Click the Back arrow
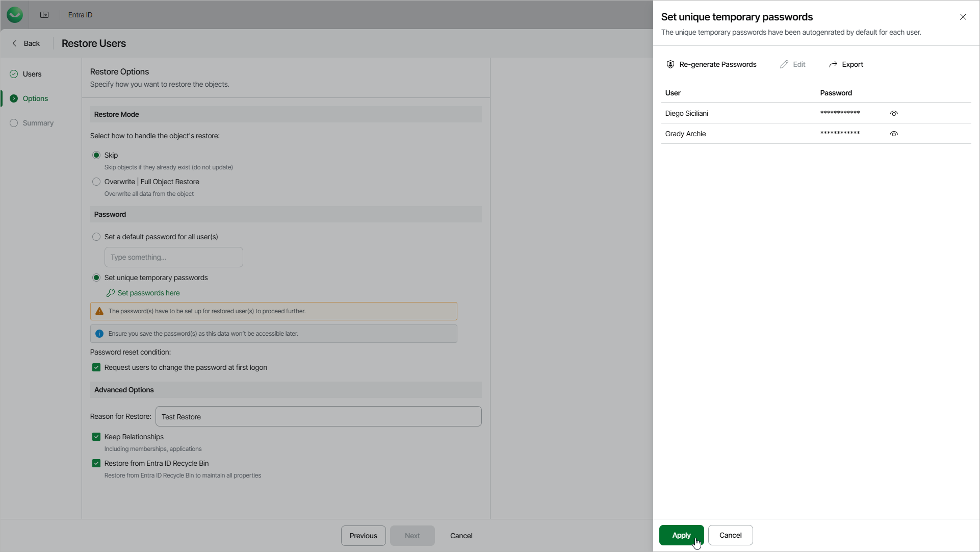The height and width of the screenshot is (552, 980). pyautogui.click(x=15, y=43)
